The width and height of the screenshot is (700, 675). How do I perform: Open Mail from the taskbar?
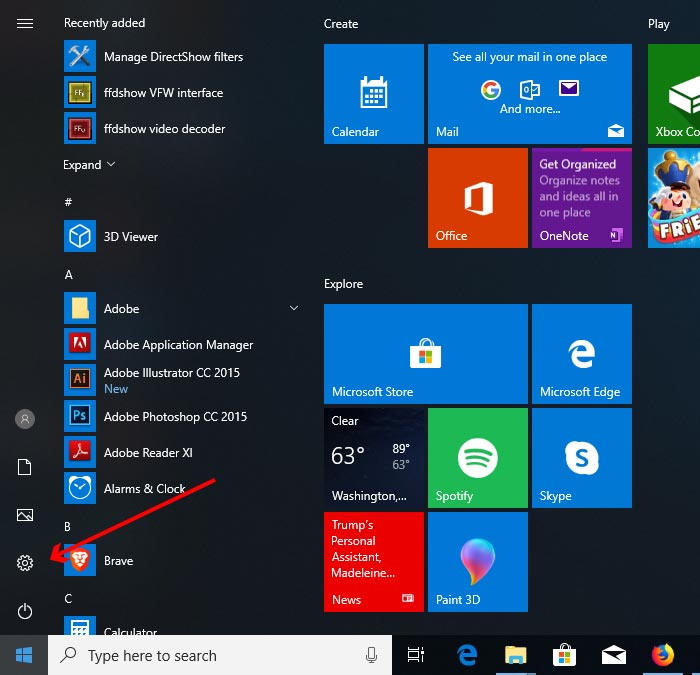tap(613, 655)
